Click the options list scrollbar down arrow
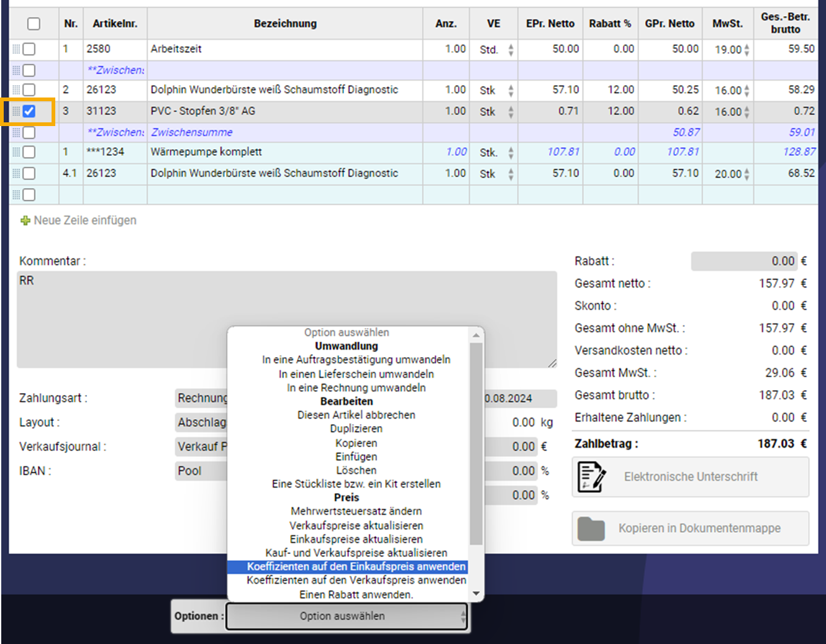The image size is (826, 644). 476,594
